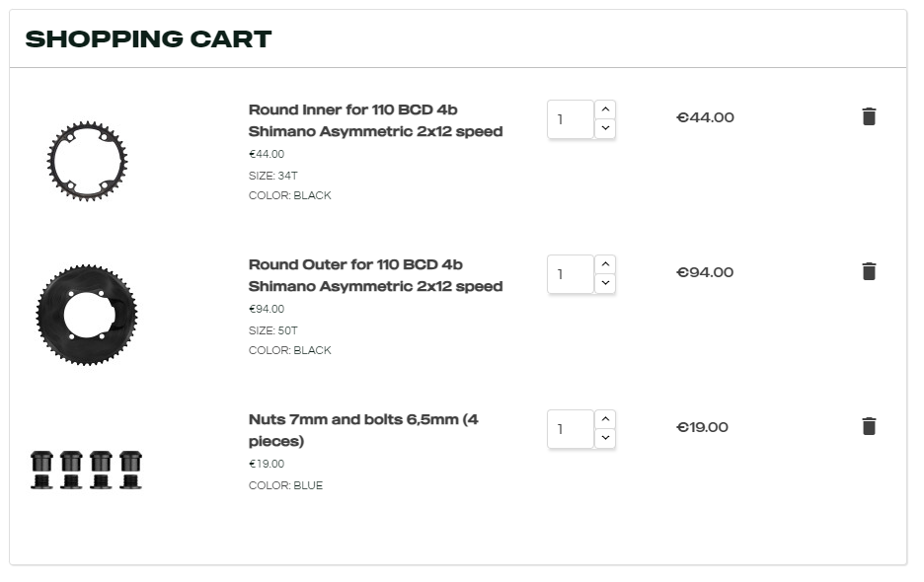
Task: Open the Round Outer 110 BCD product link
Action: click(x=375, y=275)
